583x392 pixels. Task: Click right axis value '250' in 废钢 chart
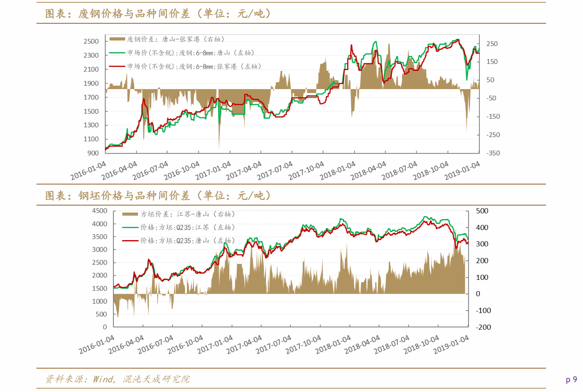coord(492,44)
